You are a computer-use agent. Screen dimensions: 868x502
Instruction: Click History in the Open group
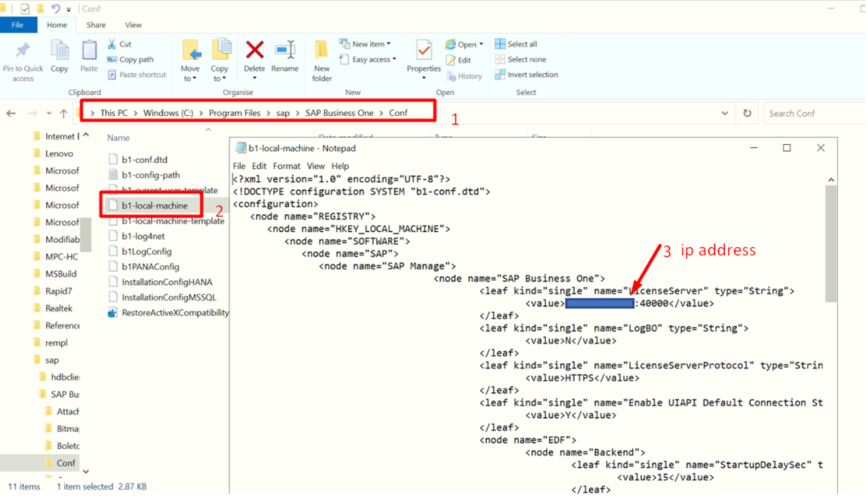[464, 76]
